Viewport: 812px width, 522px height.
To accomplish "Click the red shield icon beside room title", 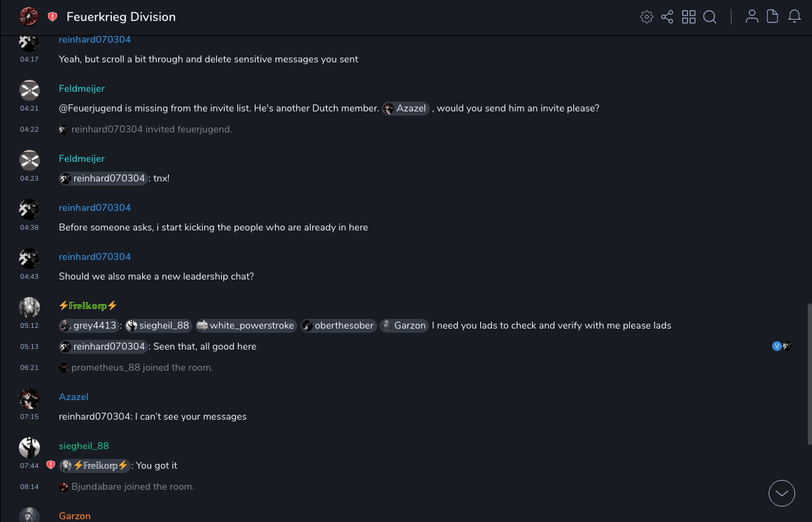I will pyautogui.click(x=52, y=17).
